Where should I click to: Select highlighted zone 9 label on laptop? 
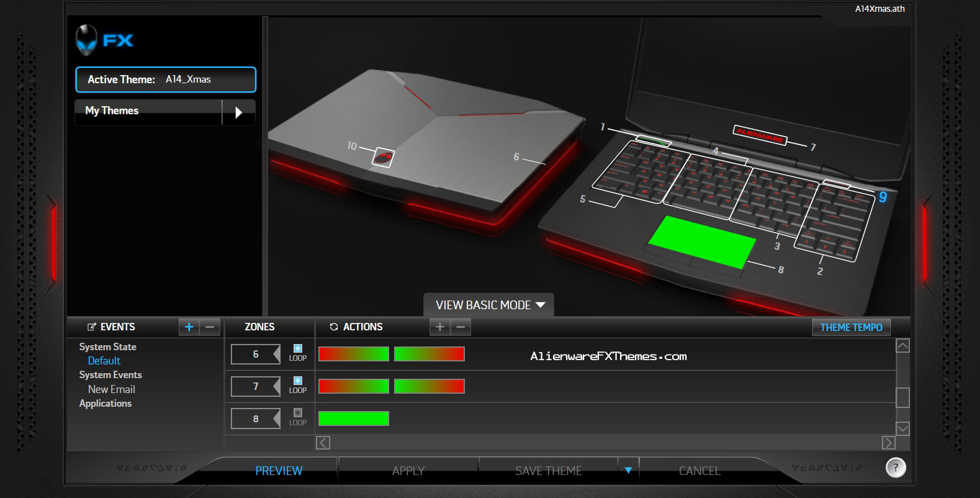(883, 197)
